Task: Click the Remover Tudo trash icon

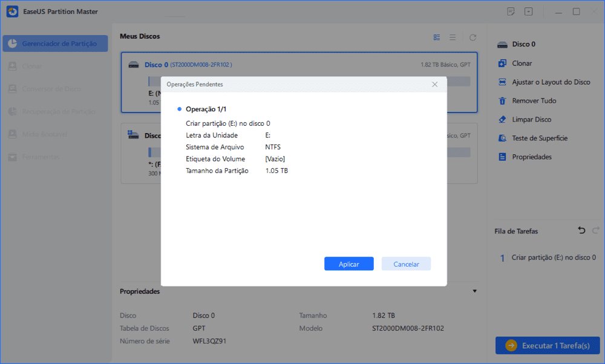Action: point(502,100)
